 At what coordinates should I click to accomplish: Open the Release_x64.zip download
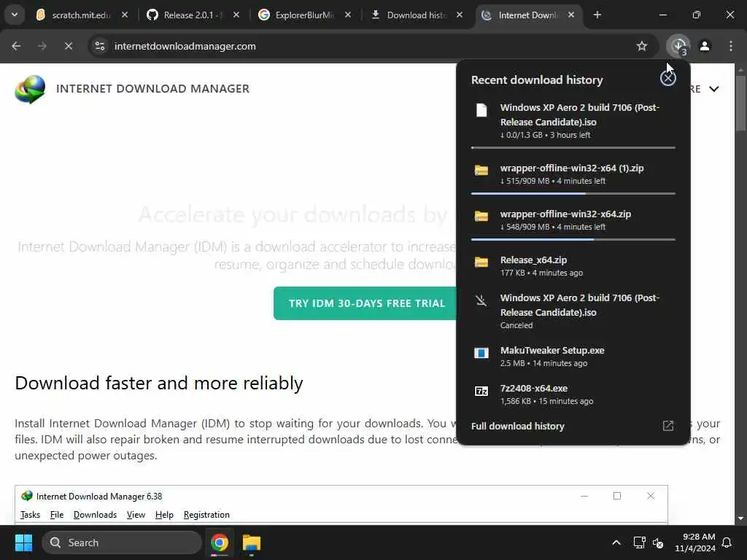point(573,265)
